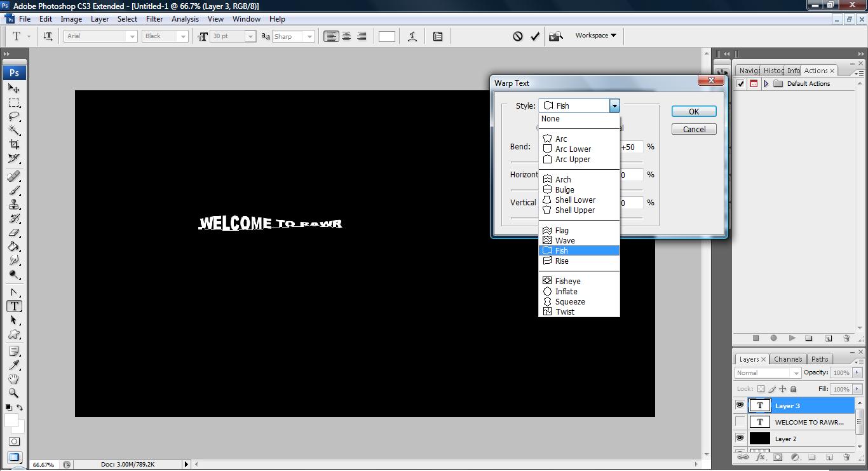The height and width of the screenshot is (471, 868).
Task: Add a layer style fx icon
Action: 760,458
